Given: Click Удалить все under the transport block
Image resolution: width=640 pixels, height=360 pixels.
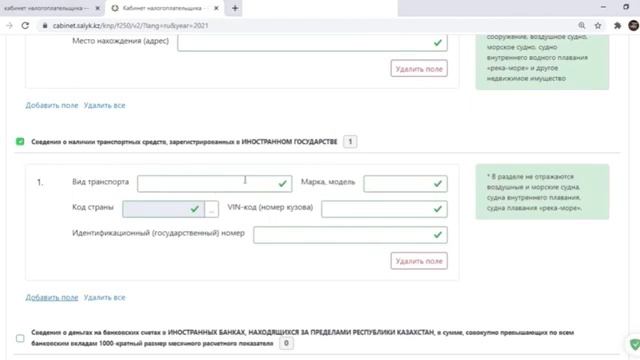Looking at the screenshot, I should (x=104, y=298).
